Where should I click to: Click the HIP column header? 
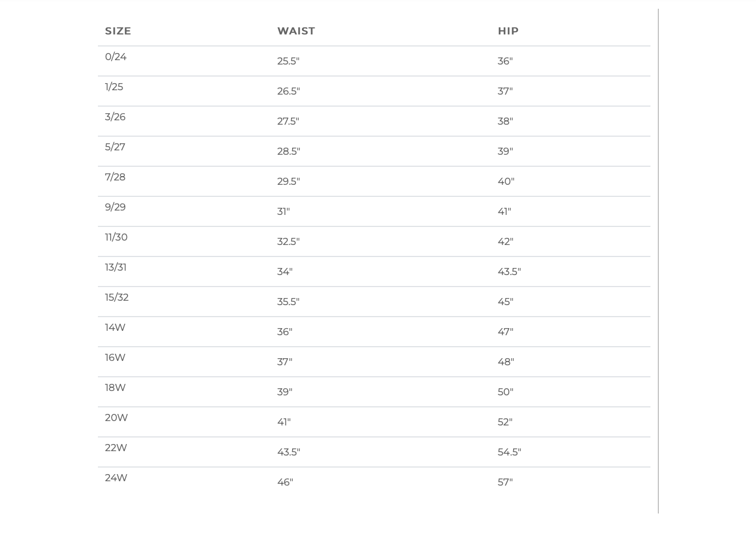[508, 31]
